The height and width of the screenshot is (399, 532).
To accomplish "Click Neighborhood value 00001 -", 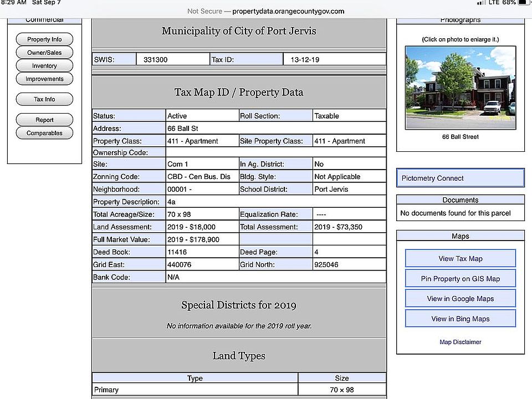I will tap(180, 189).
